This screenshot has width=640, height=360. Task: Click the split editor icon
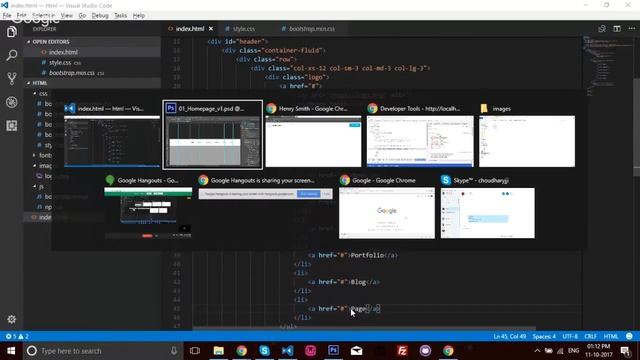tap(617, 29)
